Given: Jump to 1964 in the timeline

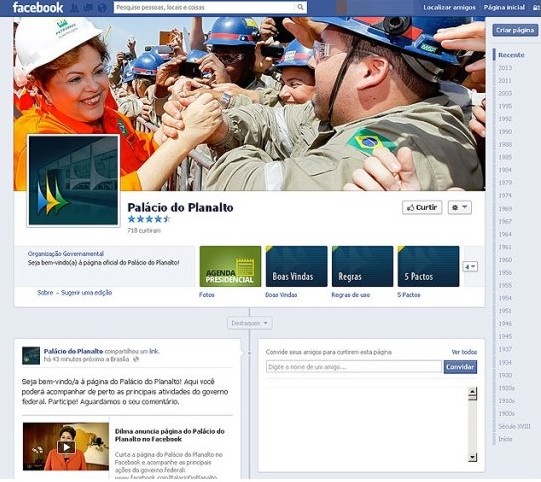Looking at the screenshot, I should click(505, 234).
